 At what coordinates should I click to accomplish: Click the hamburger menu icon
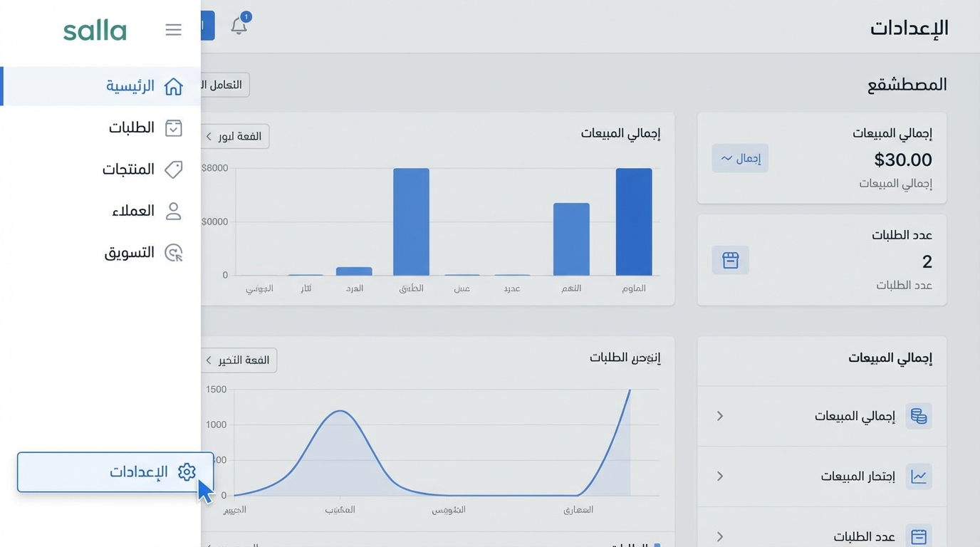[173, 29]
